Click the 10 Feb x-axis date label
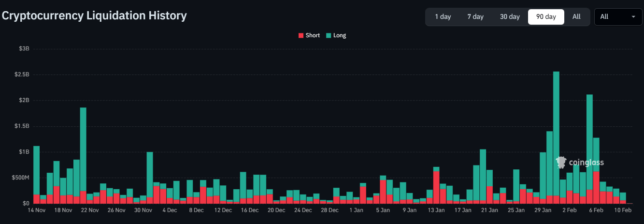Viewport: 644px width, 224px height. click(x=623, y=210)
